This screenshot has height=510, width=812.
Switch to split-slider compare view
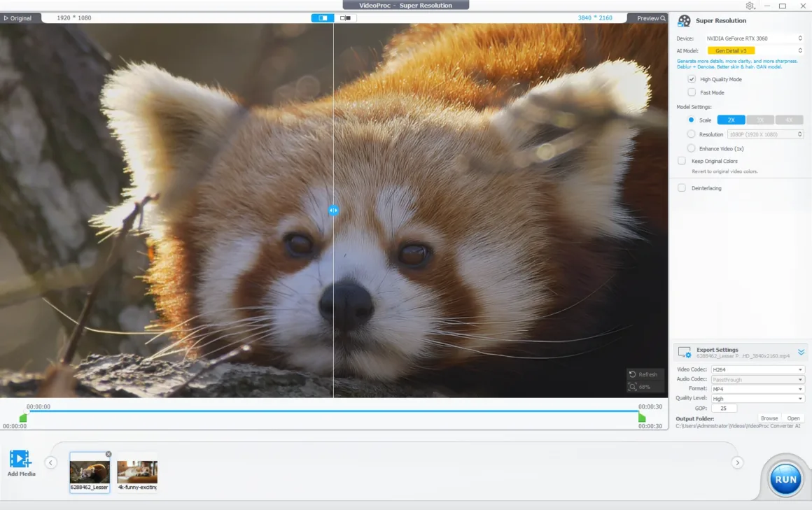pyautogui.click(x=323, y=18)
